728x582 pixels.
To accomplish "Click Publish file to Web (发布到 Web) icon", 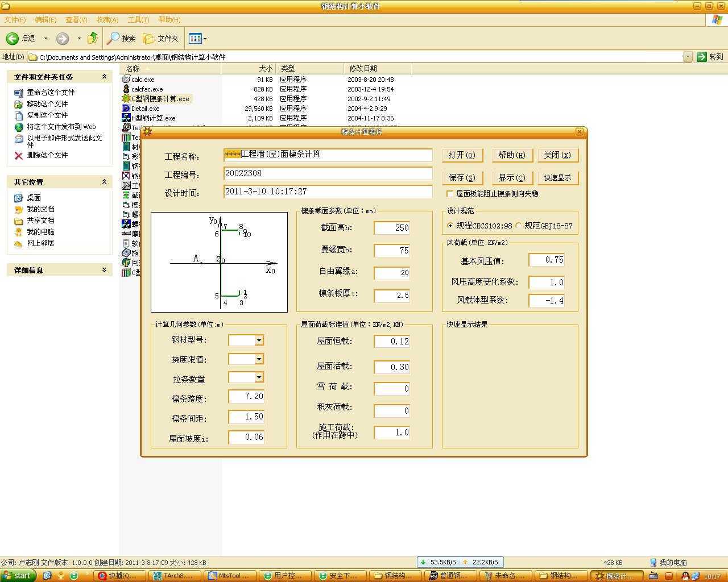I will 19,127.
